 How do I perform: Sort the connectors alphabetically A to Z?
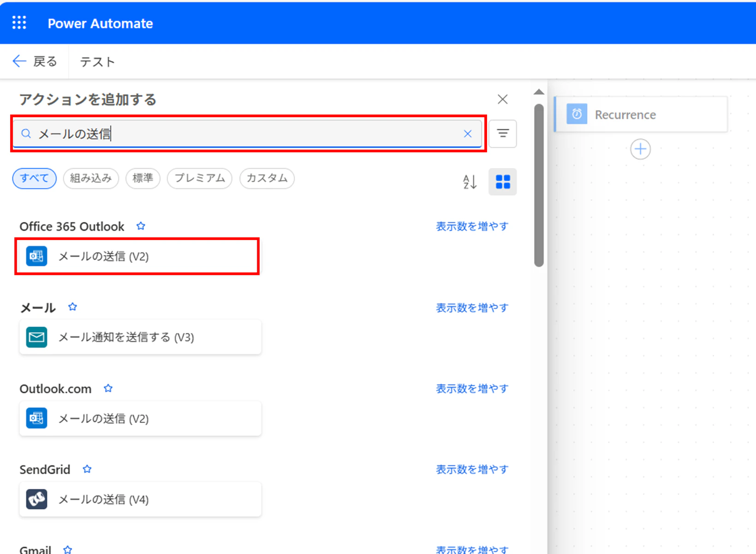470,182
